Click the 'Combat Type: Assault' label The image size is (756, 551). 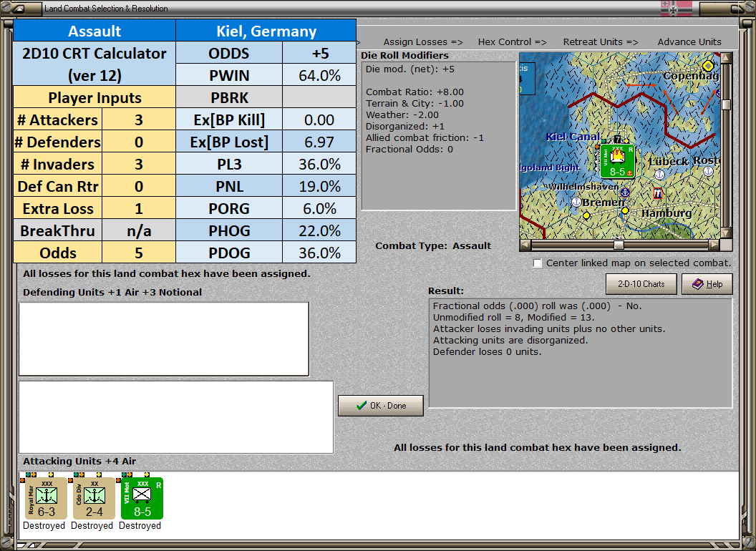[433, 246]
